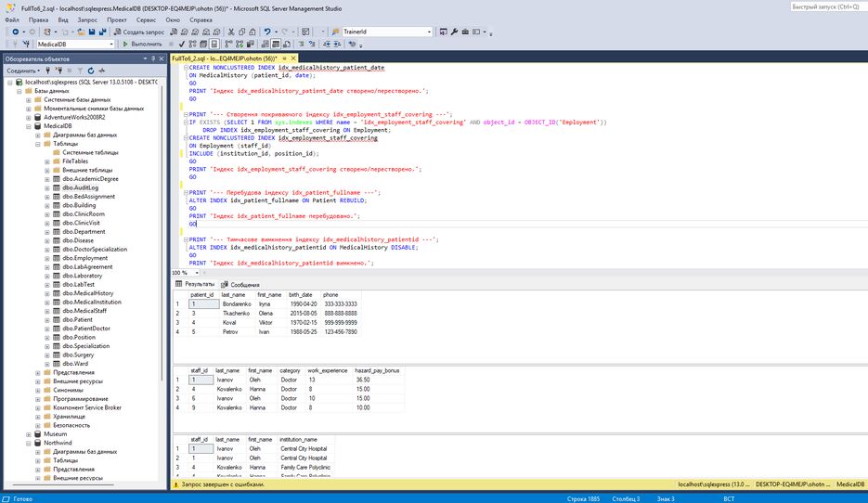This screenshot has width=868, height=503.
Task: Select dbo.MedicalHistory table in tree
Action: [87, 293]
